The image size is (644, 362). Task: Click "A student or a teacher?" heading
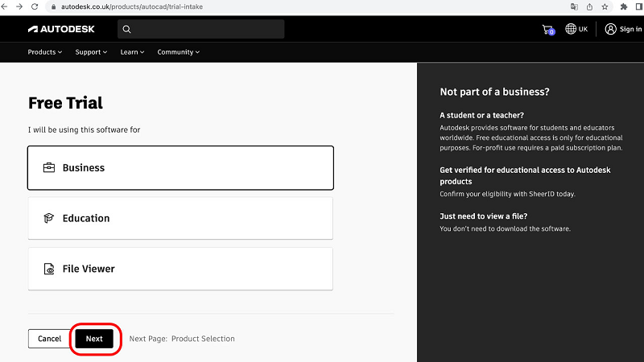(481, 115)
